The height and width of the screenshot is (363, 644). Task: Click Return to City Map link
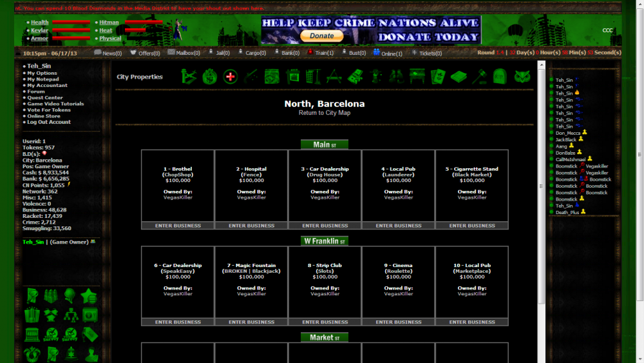[x=325, y=113]
